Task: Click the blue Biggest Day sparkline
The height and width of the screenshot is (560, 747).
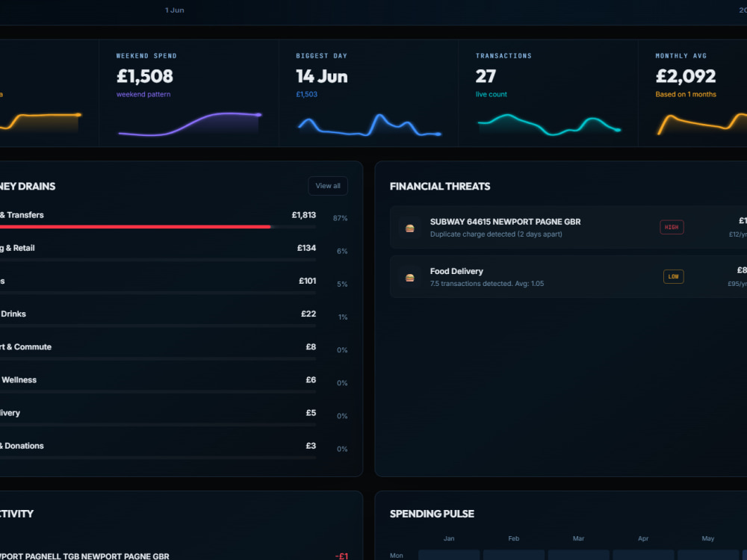Action: click(x=369, y=125)
